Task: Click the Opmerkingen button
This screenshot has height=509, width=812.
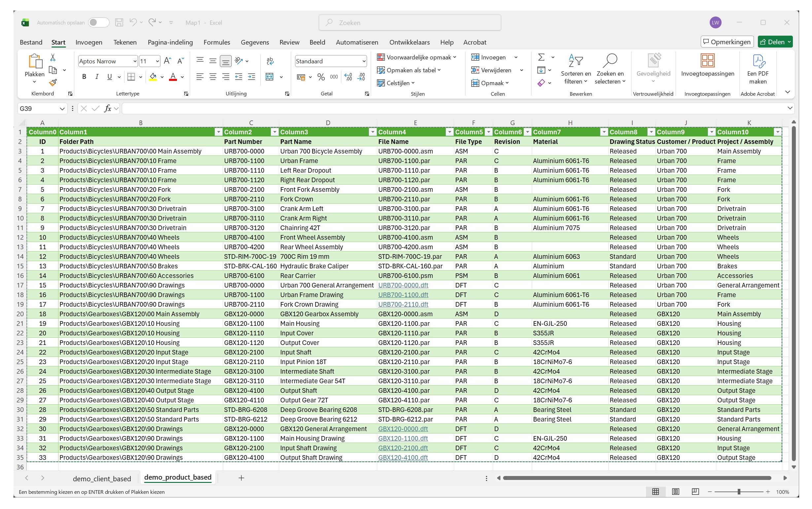Action: point(727,42)
